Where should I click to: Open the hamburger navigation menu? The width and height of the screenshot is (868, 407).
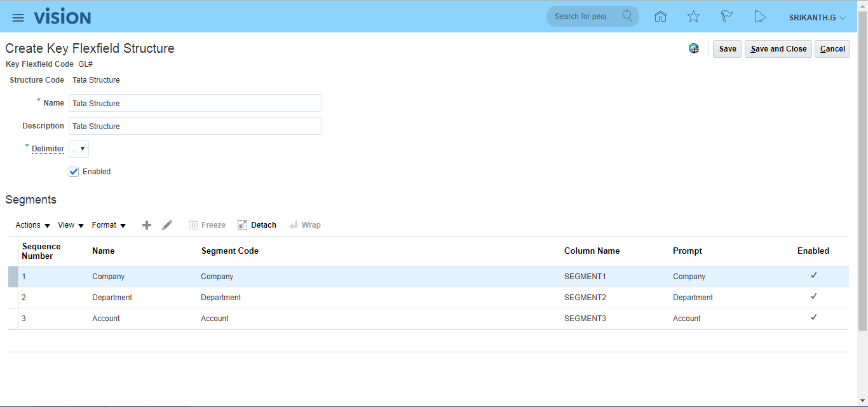18,18
